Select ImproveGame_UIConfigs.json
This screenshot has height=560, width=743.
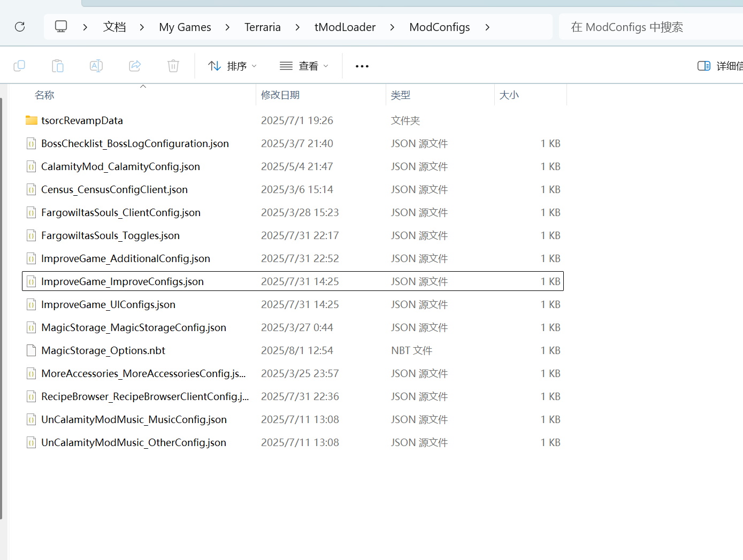(108, 304)
